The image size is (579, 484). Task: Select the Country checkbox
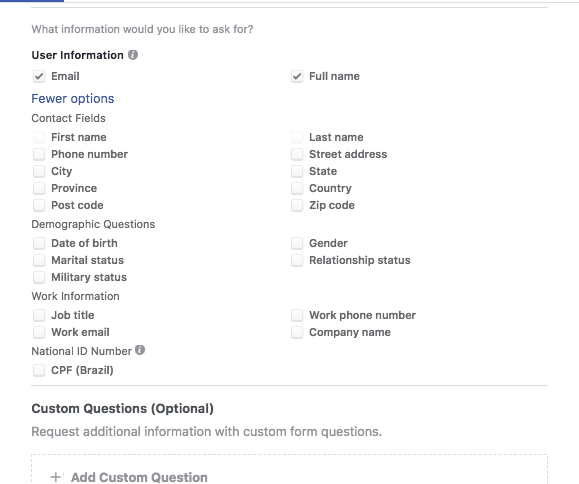pyautogui.click(x=297, y=188)
